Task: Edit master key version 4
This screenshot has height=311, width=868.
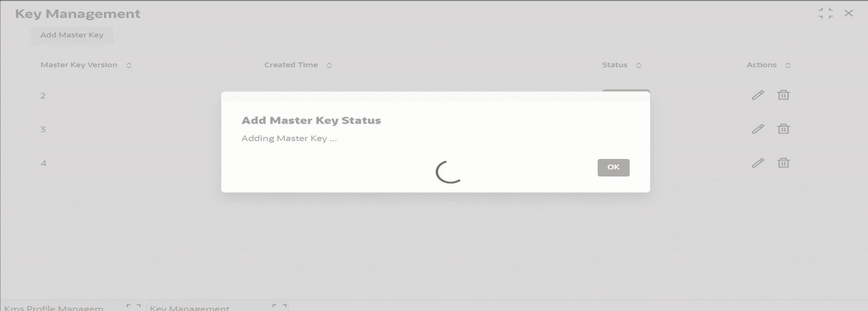Action: 758,163
